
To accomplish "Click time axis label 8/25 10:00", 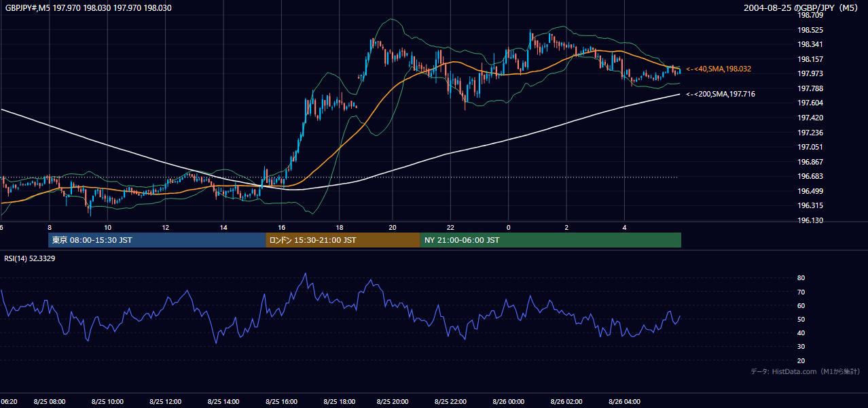I will tap(107, 402).
